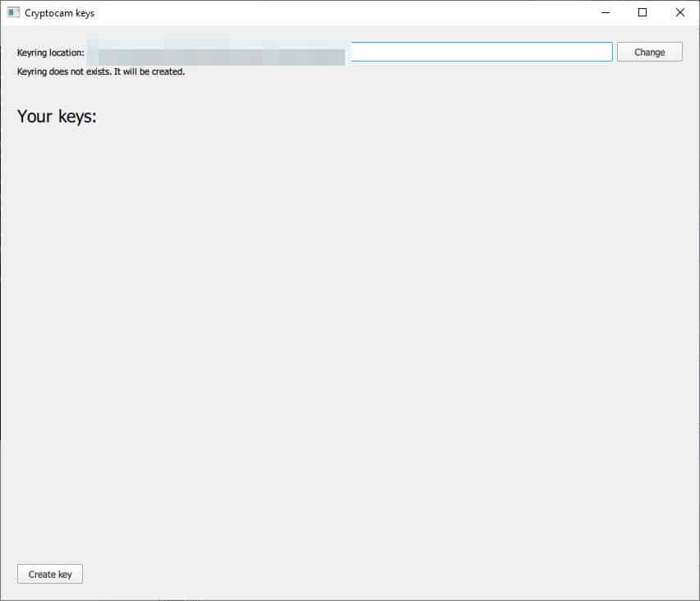Click the 'Keyring does not exists' status message
Screen dimensions: 700x601
click(101, 71)
